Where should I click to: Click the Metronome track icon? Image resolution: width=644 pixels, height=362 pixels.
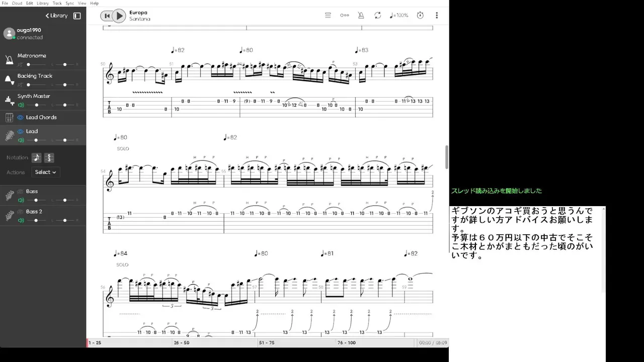coord(9,60)
